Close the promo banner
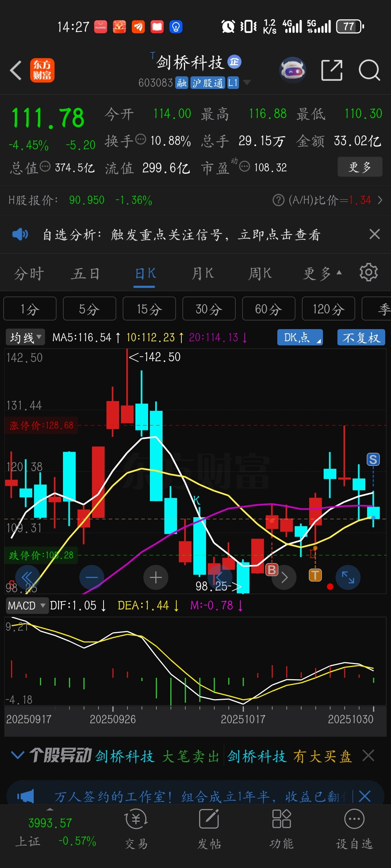This screenshot has width=391, height=868. (365, 796)
